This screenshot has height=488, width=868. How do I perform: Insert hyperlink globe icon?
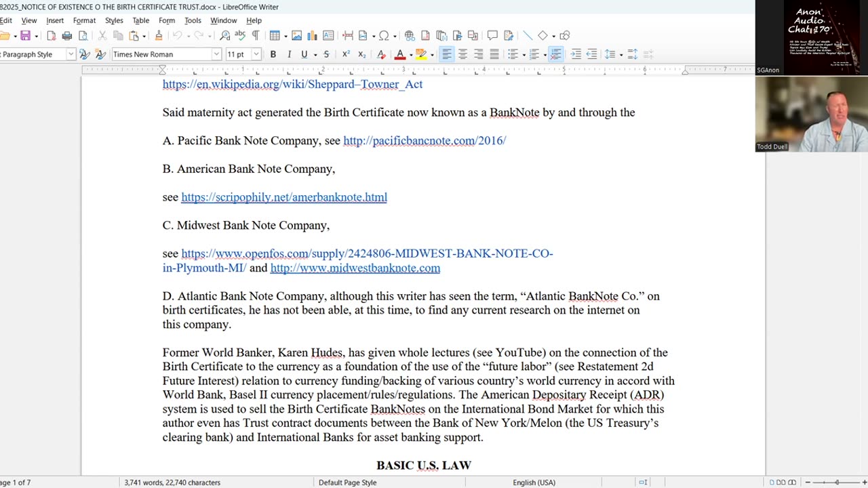tap(410, 36)
